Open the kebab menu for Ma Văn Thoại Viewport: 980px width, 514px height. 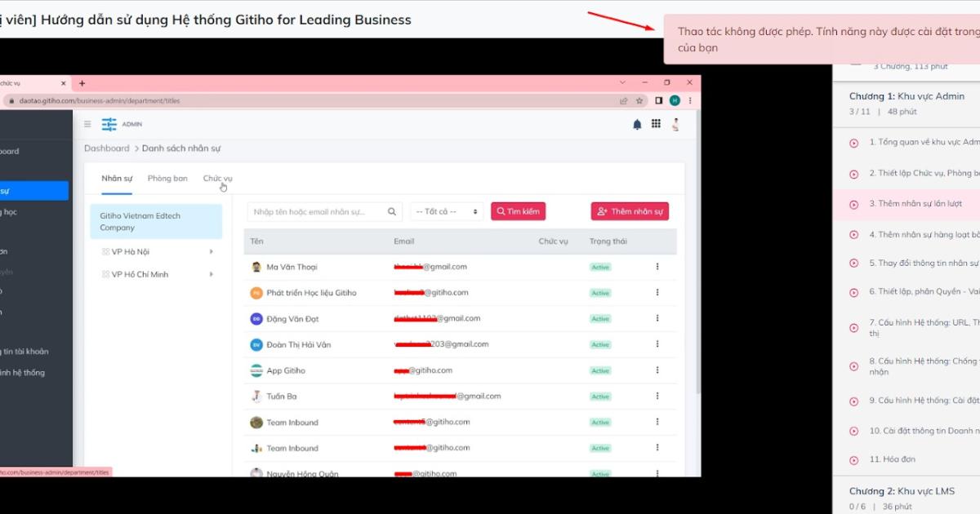[x=657, y=266]
